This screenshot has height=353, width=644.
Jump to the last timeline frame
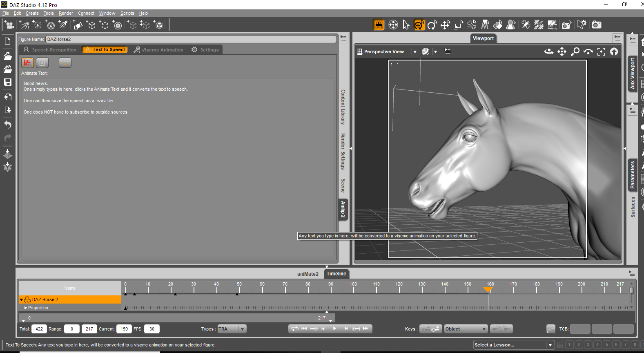coord(365,328)
